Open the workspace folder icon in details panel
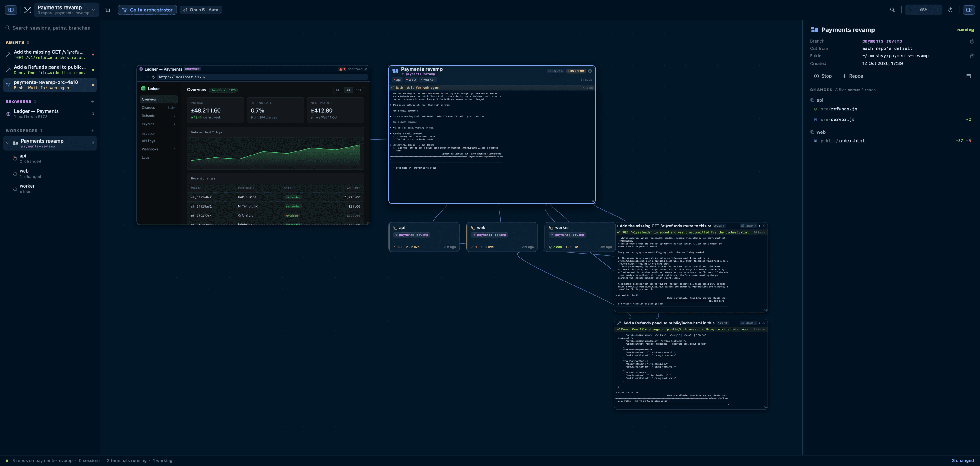The image size is (980, 466). pos(968,76)
